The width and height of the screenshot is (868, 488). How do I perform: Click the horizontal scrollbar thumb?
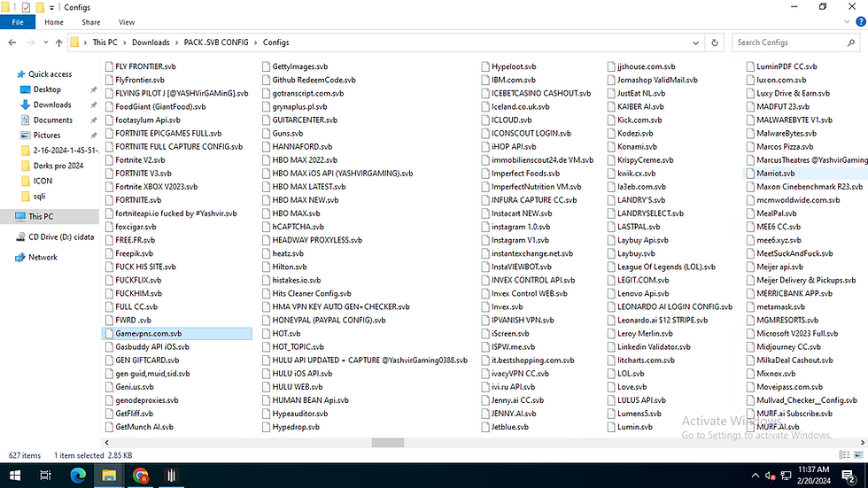pos(388,443)
